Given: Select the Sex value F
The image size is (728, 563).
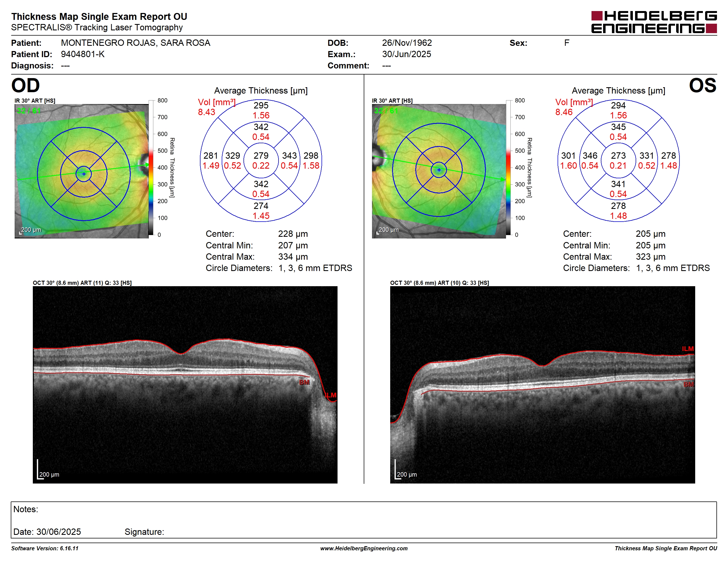Looking at the screenshot, I should (x=567, y=43).
